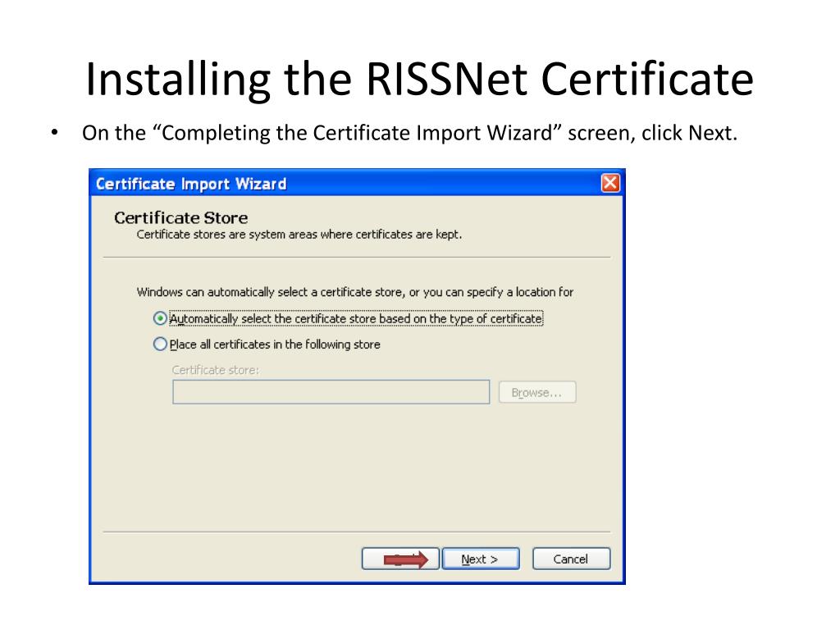The height and width of the screenshot is (630, 840).
Task: Cancel the Certificate Import Wizard
Action: coord(571,559)
